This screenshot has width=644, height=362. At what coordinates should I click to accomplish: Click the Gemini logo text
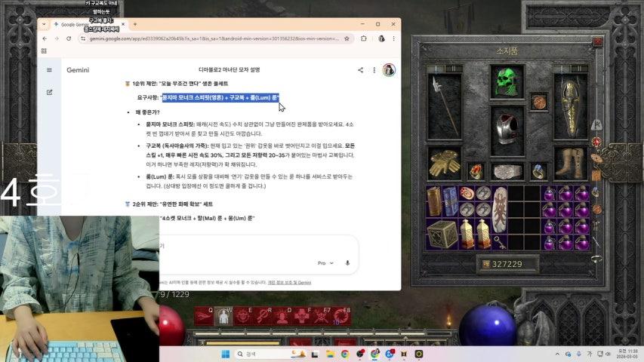tap(78, 70)
